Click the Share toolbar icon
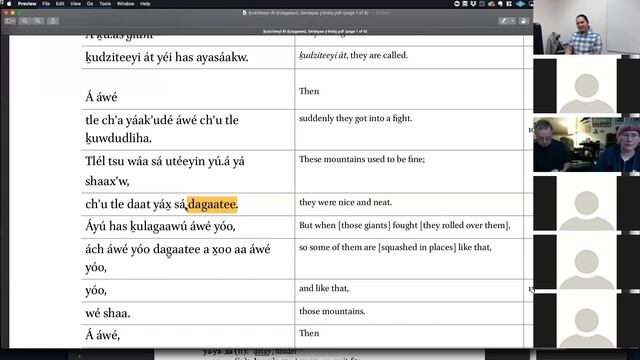The height and width of the screenshot is (360, 640). pyautogui.click(x=53, y=21)
